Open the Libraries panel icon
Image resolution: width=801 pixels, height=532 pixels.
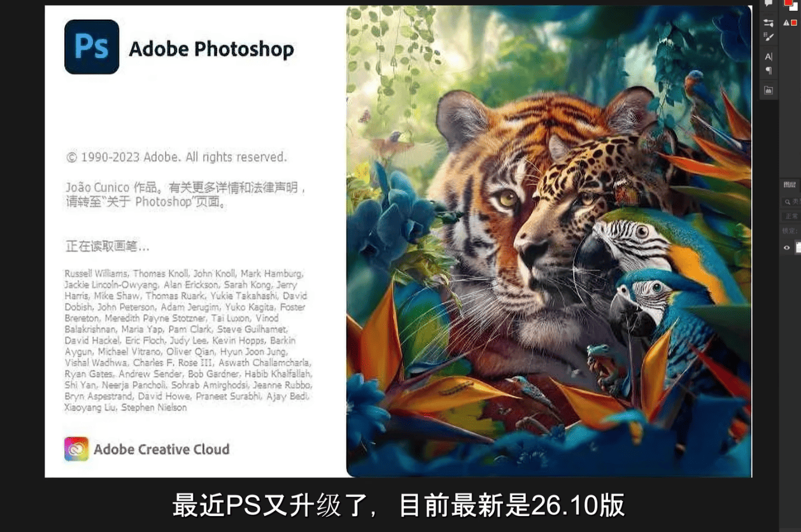pos(769,90)
